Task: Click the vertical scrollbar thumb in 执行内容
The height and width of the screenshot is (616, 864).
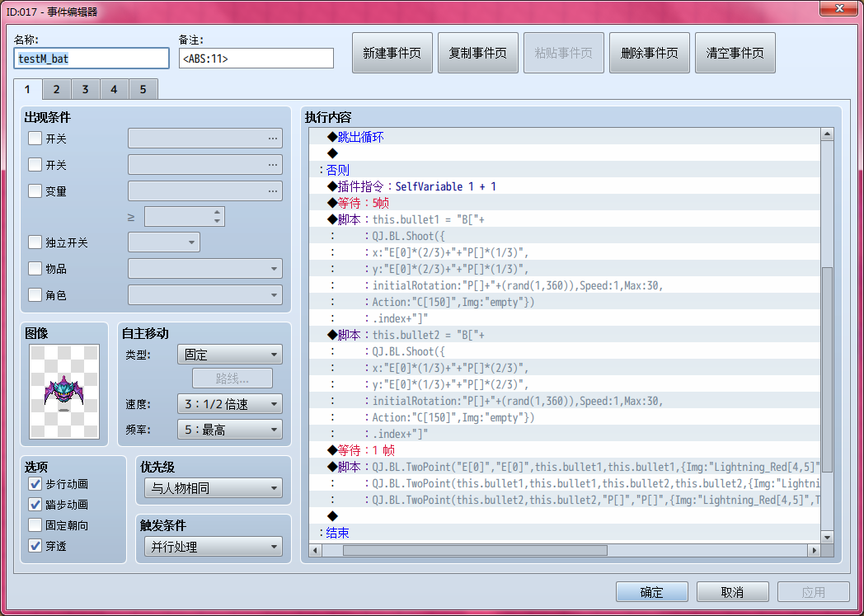Action: point(827,371)
